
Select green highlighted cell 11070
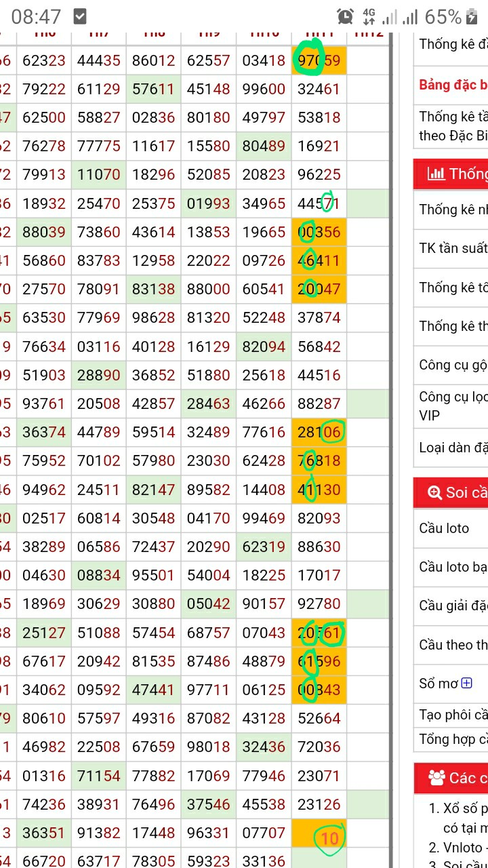(99, 174)
